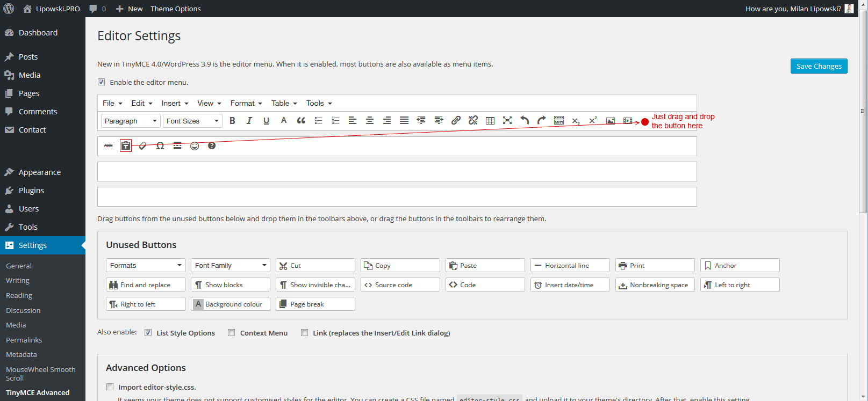Expand the Edit editor menu

142,103
